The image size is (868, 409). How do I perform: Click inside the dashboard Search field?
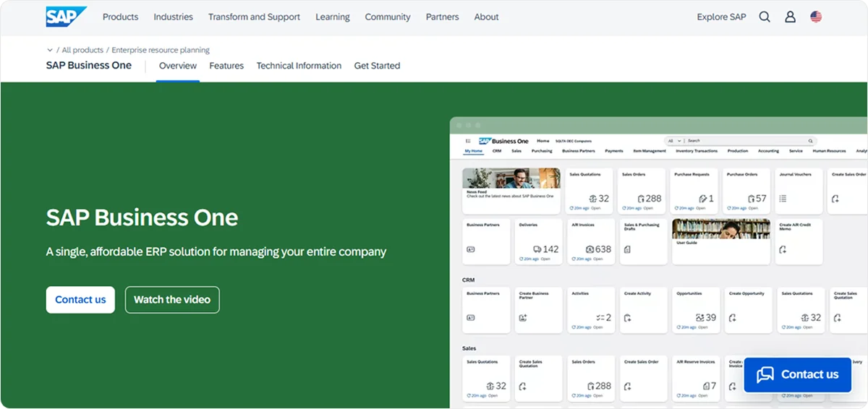coord(745,141)
